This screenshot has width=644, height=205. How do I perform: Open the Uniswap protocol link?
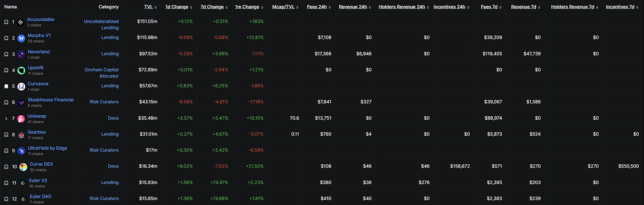[x=37, y=116]
